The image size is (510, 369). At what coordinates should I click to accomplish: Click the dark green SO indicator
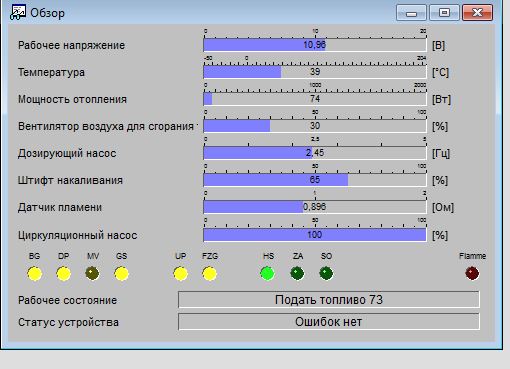click(x=326, y=274)
